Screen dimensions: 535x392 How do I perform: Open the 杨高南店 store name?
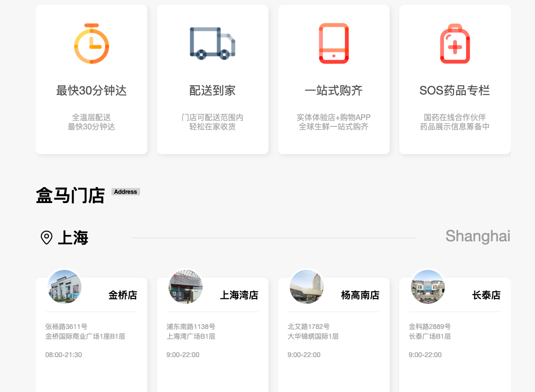click(361, 295)
